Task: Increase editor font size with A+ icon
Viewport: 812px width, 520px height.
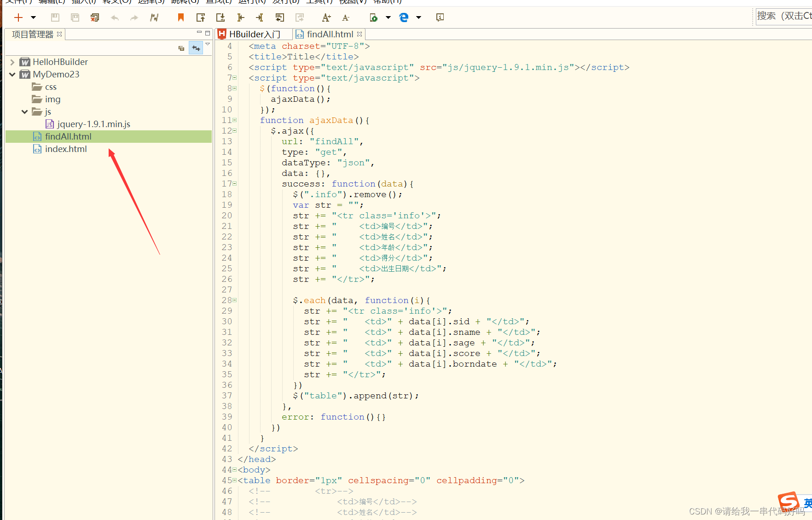Action: coord(326,18)
